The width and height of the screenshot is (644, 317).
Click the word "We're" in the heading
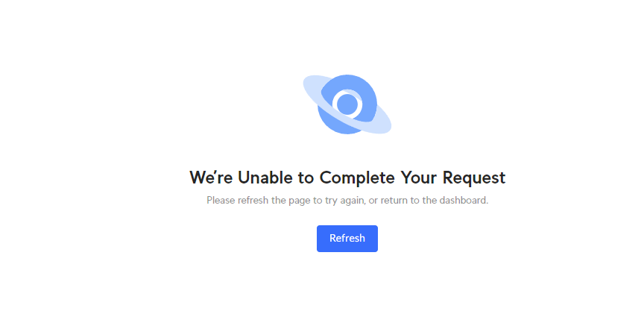pyautogui.click(x=211, y=178)
